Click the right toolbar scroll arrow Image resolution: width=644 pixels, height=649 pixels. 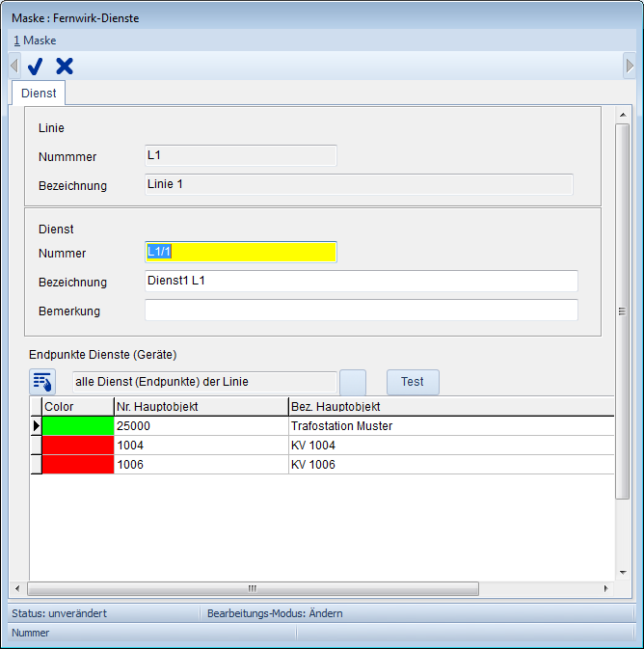click(x=630, y=66)
